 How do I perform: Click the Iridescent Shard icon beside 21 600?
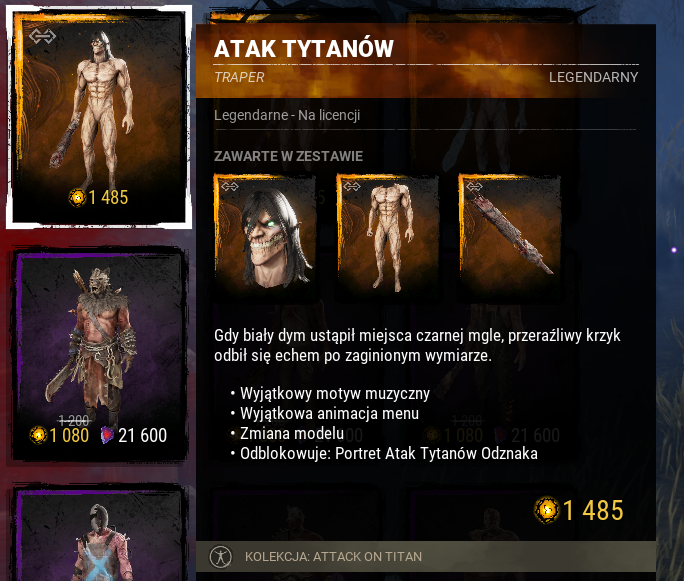(107, 435)
